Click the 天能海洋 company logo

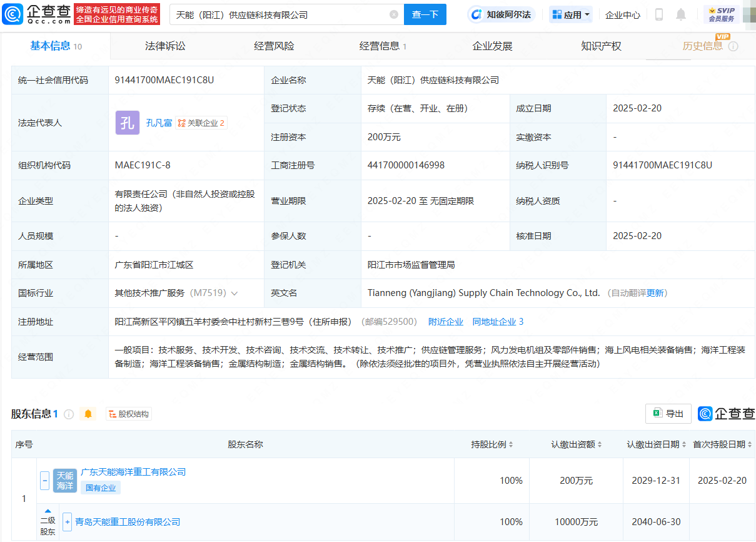tap(65, 481)
